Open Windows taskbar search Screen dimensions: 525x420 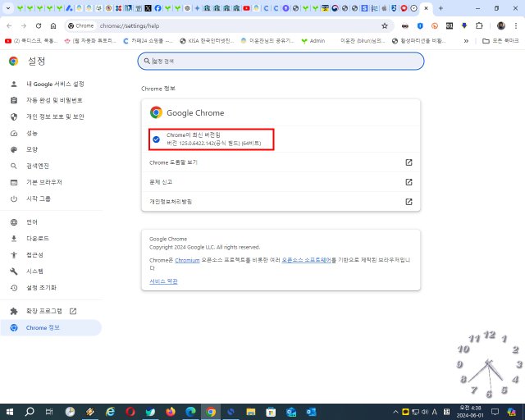pos(30,412)
